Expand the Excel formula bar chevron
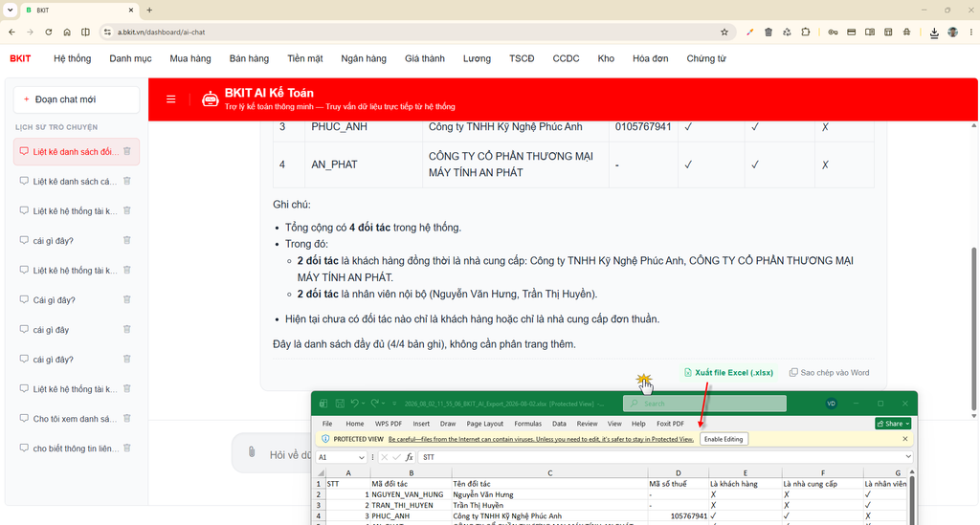The width and height of the screenshot is (980, 525). click(x=907, y=457)
